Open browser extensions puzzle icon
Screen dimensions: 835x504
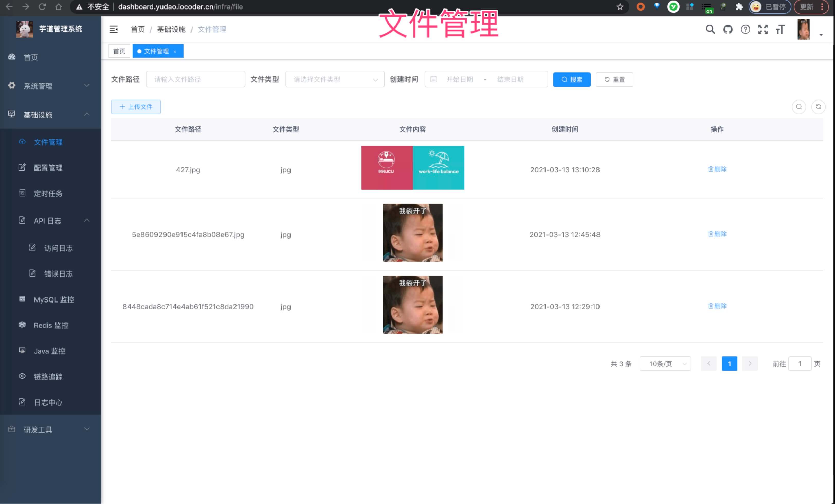click(x=739, y=7)
